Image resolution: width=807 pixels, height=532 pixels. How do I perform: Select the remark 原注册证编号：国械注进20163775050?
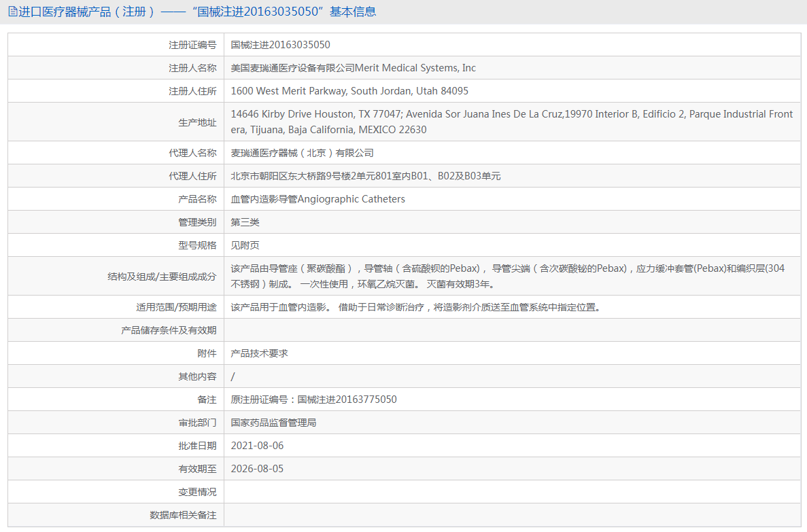(x=313, y=400)
